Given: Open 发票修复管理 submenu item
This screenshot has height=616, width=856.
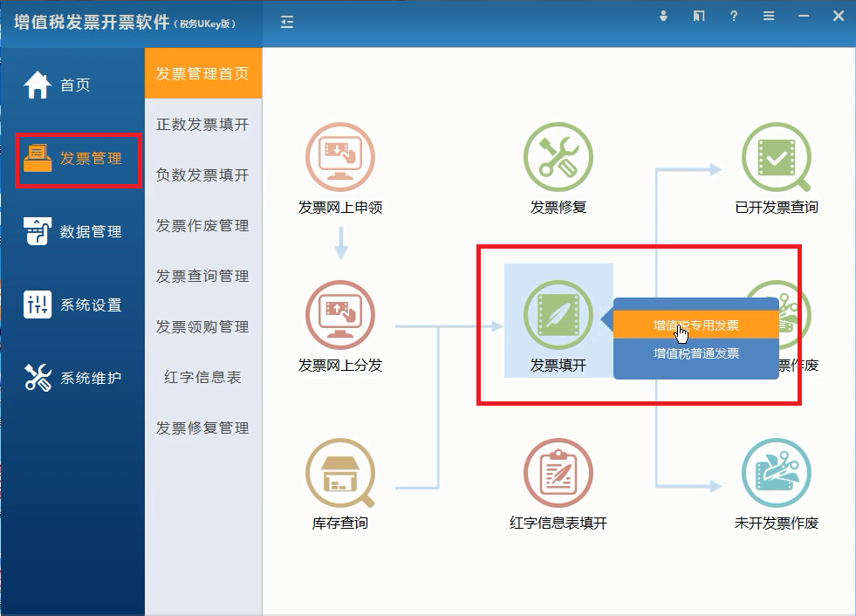Looking at the screenshot, I should coord(203,428).
